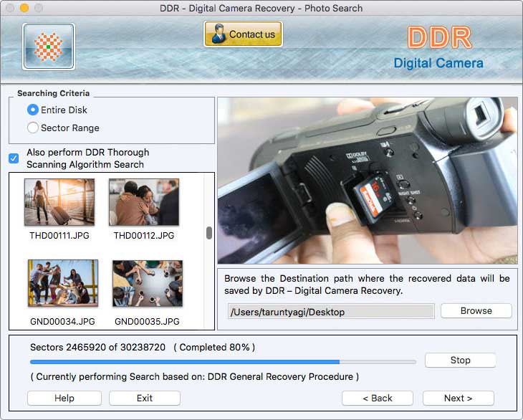Go to the previous step with Back
The image size is (523, 420).
[x=377, y=398]
